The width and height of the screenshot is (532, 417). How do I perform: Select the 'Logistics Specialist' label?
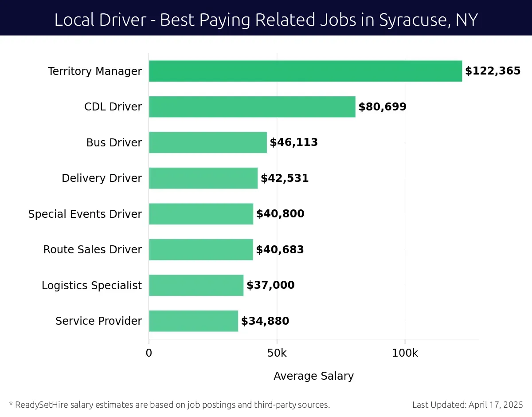point(92,286)
